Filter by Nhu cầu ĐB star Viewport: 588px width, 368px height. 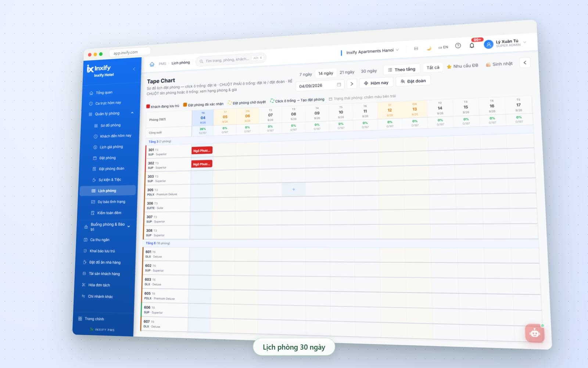462,66
